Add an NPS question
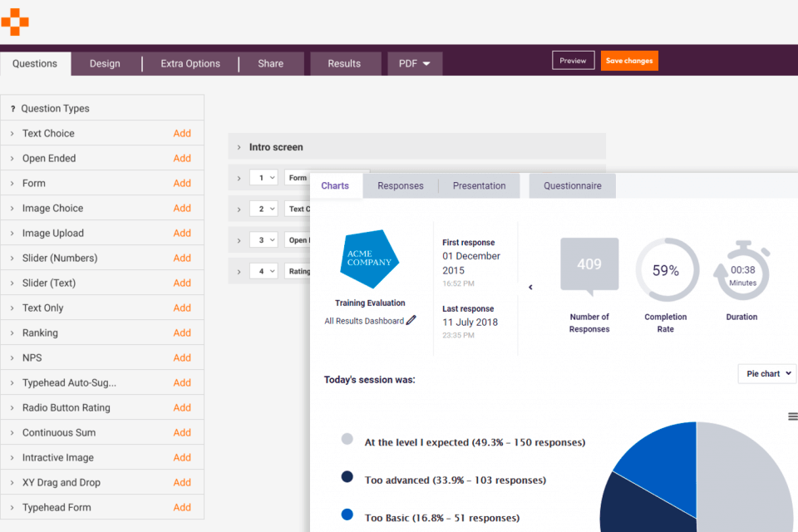This screenshot has width=798, height=532. (x=182, y=358)
